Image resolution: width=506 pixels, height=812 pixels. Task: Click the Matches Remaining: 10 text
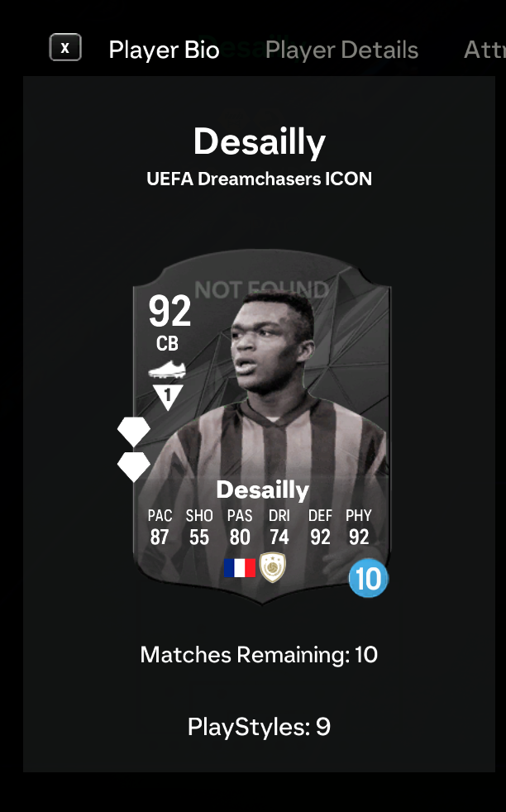259,655
